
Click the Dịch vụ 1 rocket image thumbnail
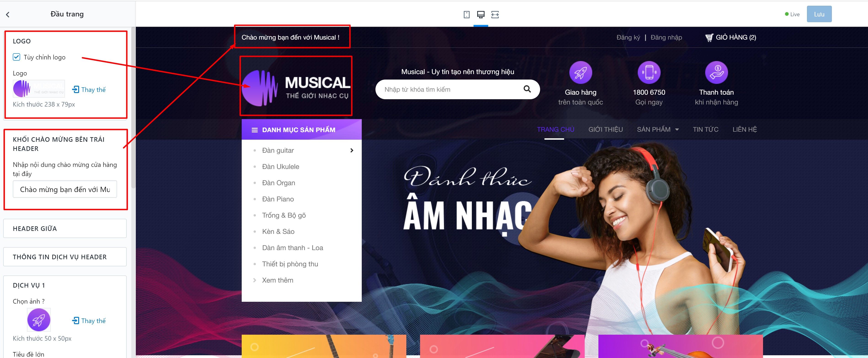pyautogui.click(x=39, y=320)
